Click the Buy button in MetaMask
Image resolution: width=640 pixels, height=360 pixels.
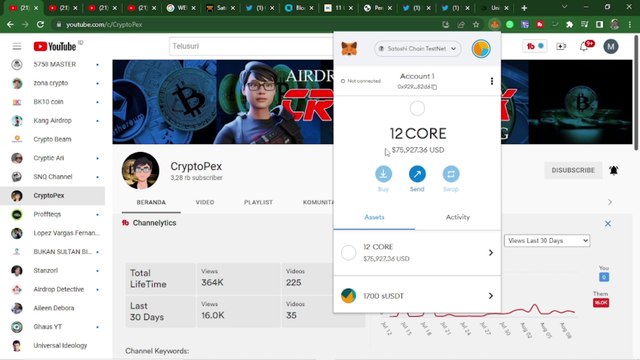click(x=383, y=178)
